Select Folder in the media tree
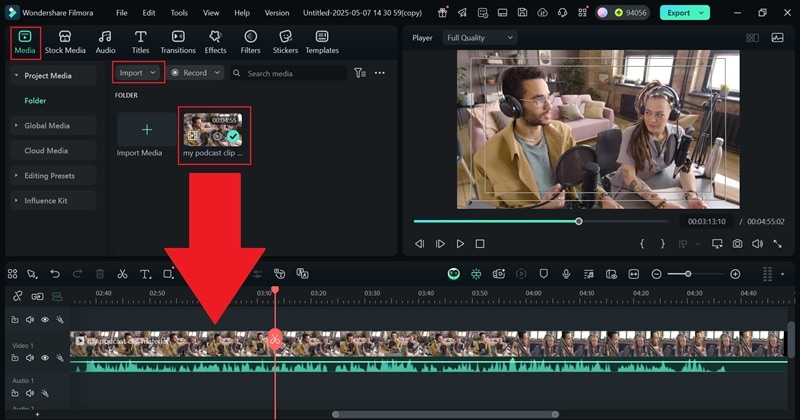 pyautogui.click(x=35, y=101)
